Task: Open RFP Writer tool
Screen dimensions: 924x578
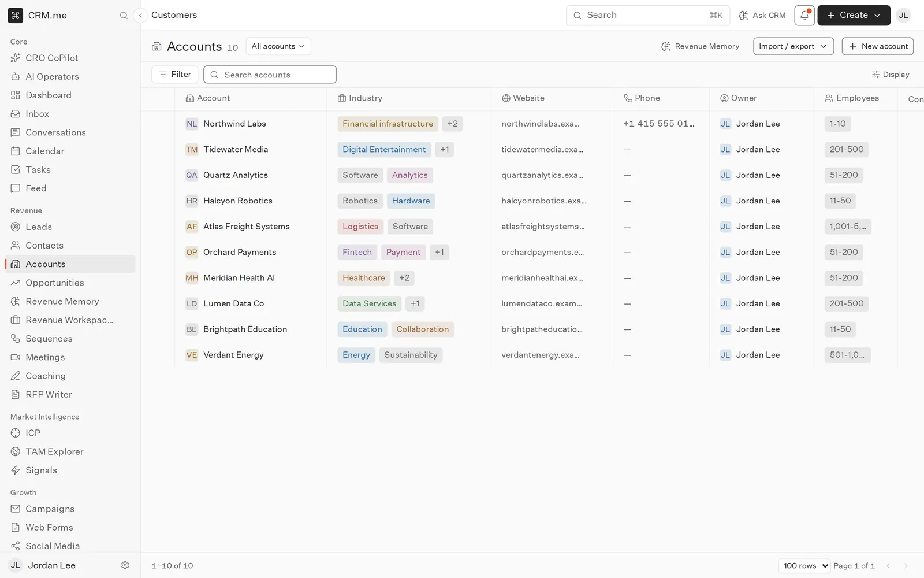Action: tap(70, 394)
